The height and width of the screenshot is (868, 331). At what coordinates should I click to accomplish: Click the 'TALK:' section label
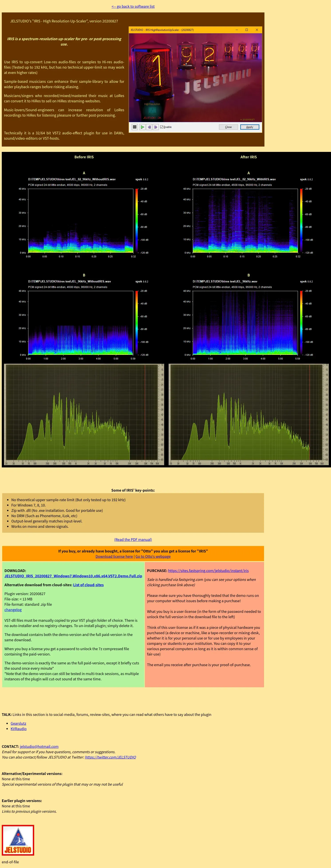(x=7, y=714)
